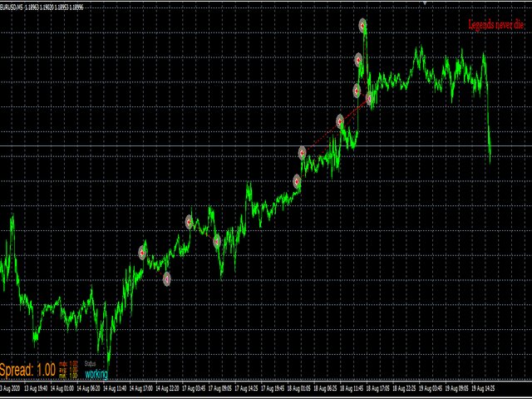Select the trade marker at the chart's highest peak
Screen dimensions: 532x399
coord(362,26)
